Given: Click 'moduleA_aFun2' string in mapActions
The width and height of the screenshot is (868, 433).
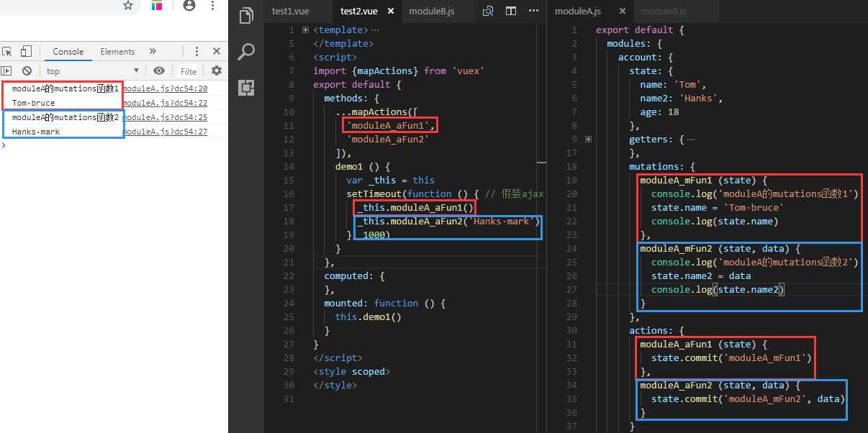Looking at the screenshot, I should tap(388, 140).
